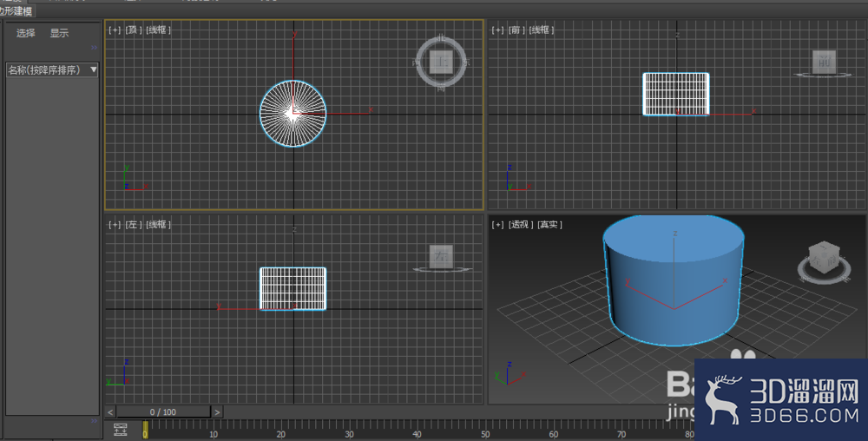Open the [顶] view label menu

click(134, 30)
